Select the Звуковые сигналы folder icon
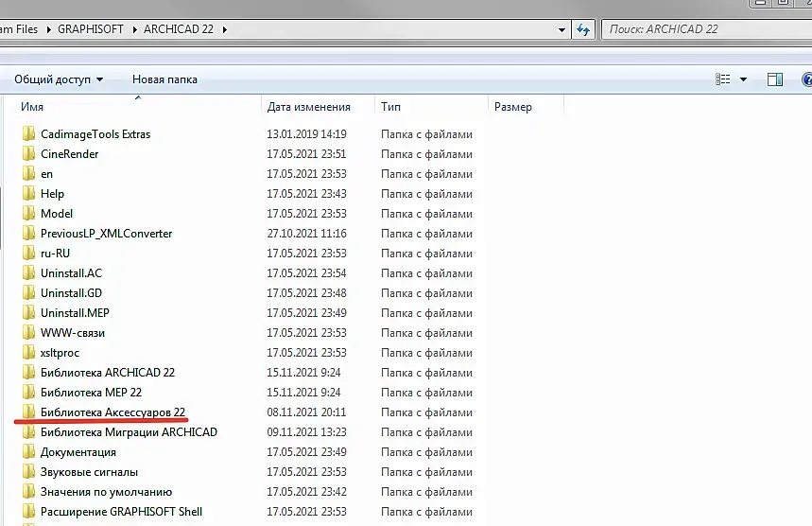 [x=29, y=471]
